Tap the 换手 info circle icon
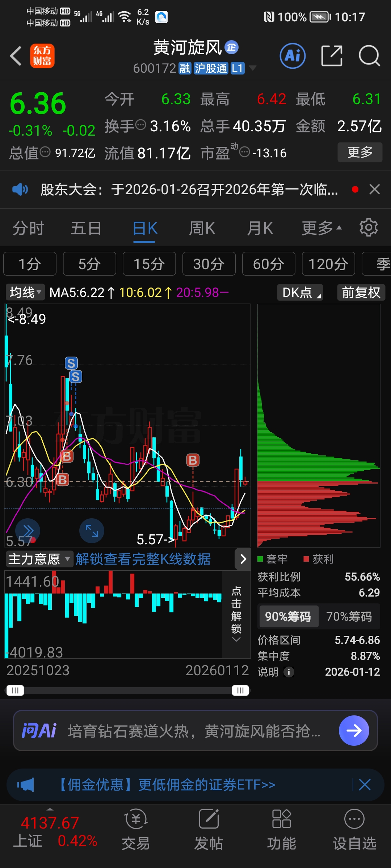The image size is (391, 868). (140, 125)
